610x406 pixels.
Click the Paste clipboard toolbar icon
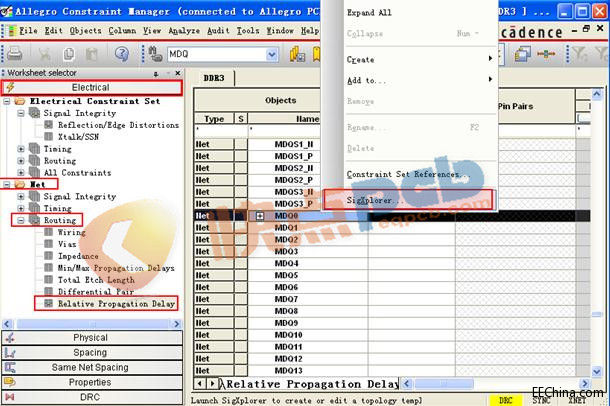92,54
